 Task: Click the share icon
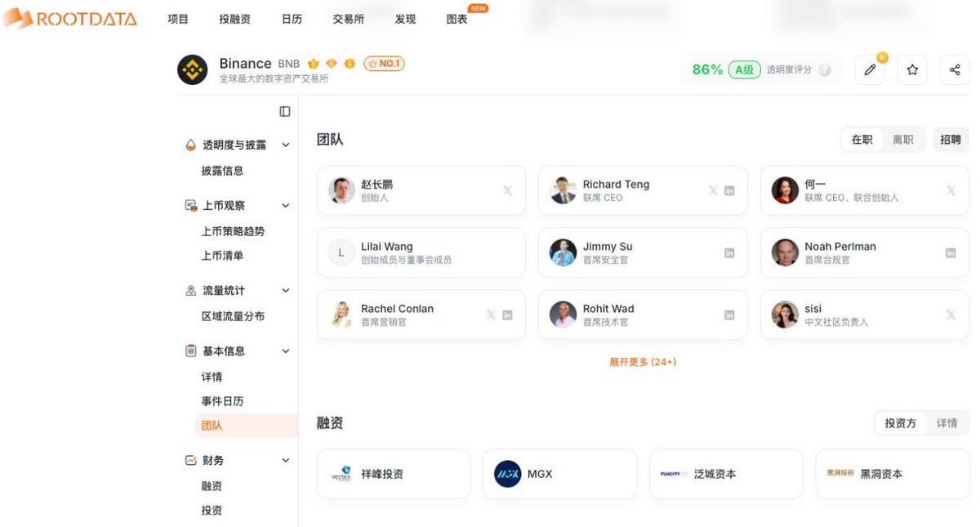click(x=955, y=70)
